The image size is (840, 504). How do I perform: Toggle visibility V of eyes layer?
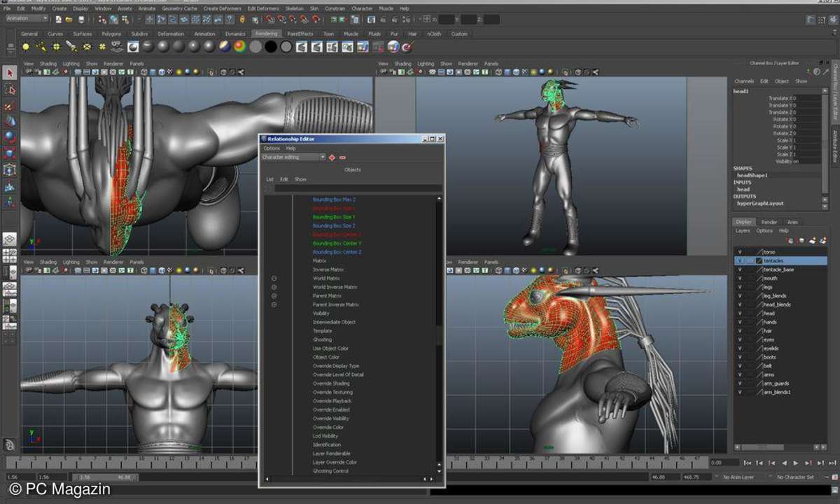pyautogui.click(x=739, y=339)
